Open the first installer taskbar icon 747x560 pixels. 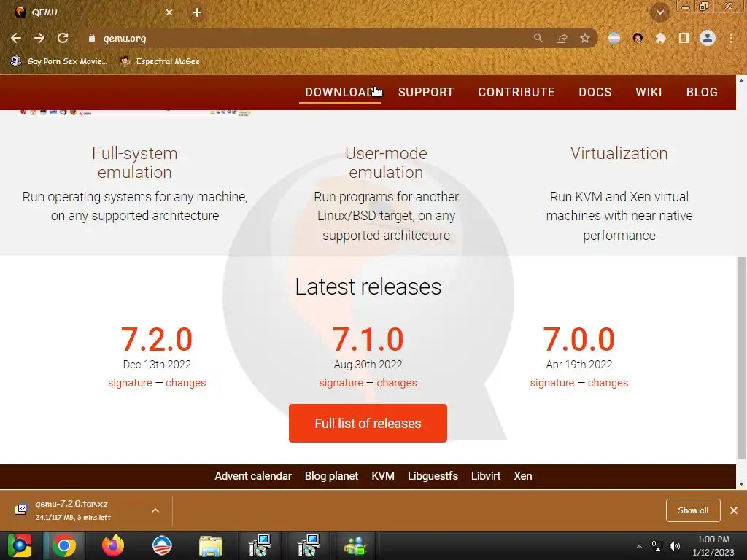coord(260,545)
